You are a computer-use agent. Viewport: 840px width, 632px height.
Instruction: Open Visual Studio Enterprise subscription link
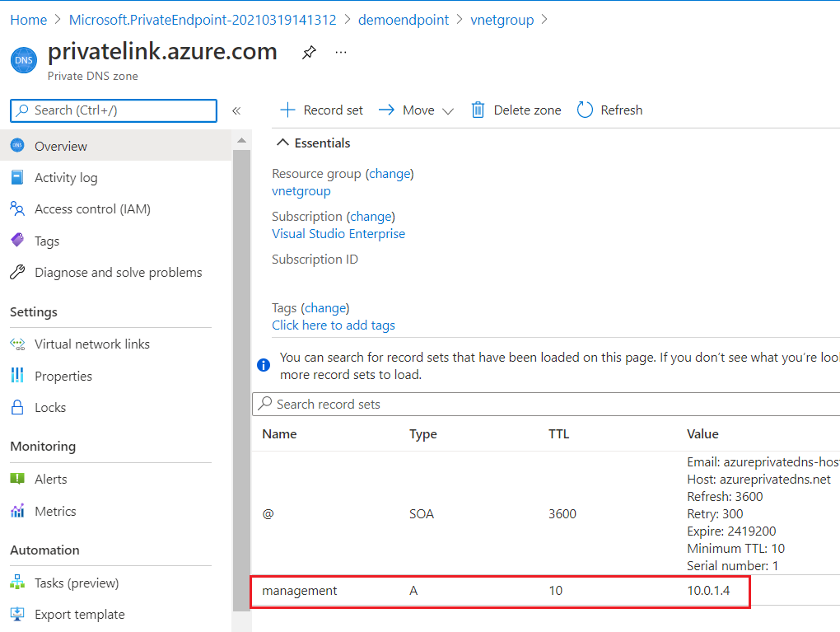338,234
